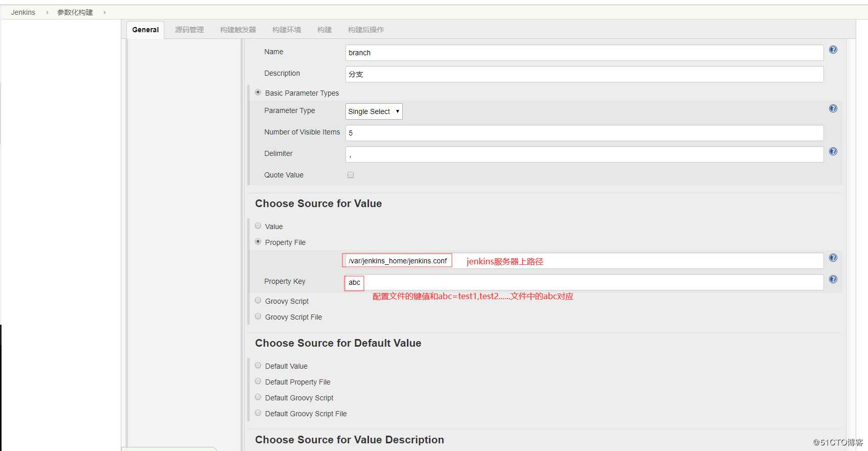Select the Property File radio button
868x451 pixels.
[258, 242]
